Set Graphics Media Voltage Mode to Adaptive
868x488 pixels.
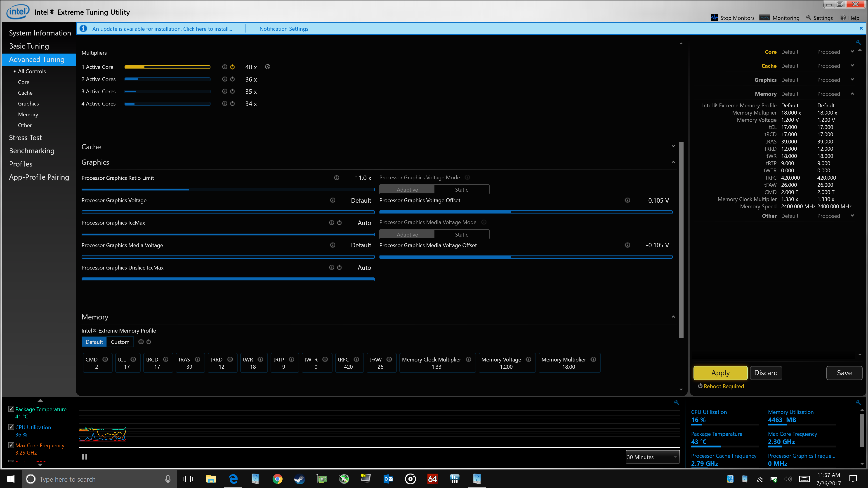point(407,235)
